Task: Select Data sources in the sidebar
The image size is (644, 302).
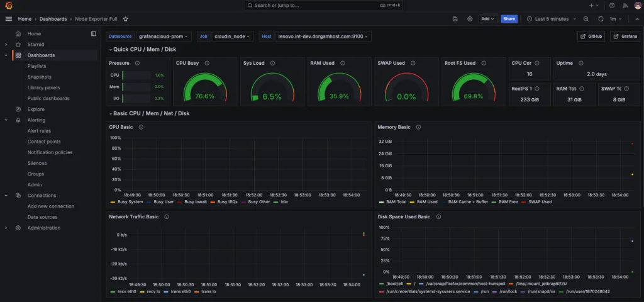Action: 42,217
